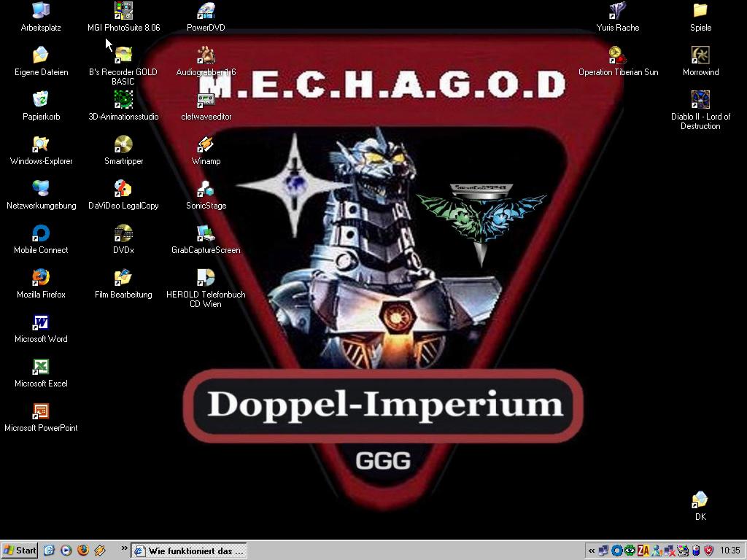Expand hidden system tray icons

pos(591,551)
